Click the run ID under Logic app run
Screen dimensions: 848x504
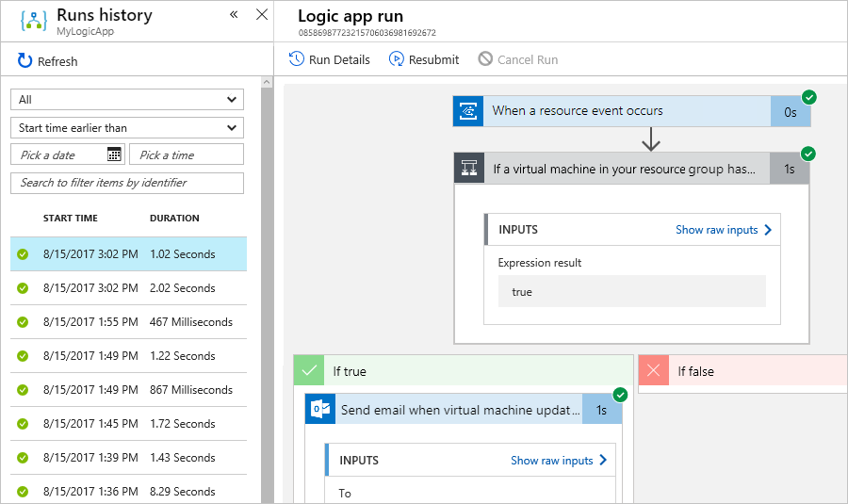(x=367, y=32)
